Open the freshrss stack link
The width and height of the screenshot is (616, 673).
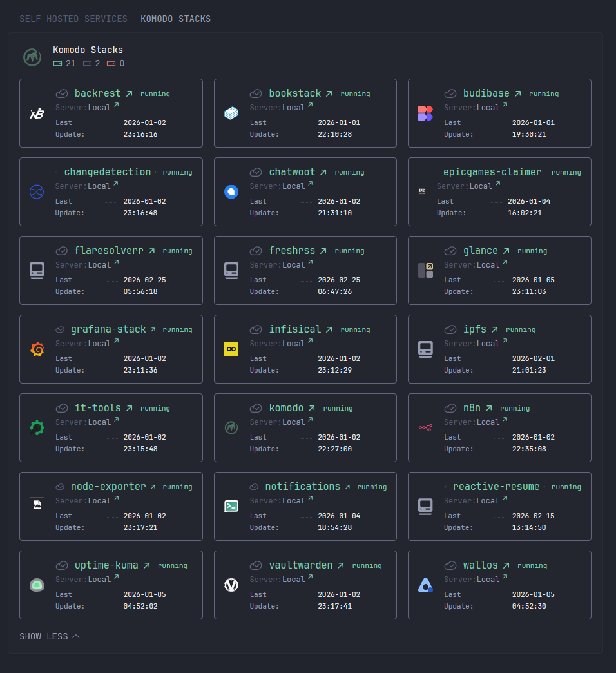click(297, 251)
